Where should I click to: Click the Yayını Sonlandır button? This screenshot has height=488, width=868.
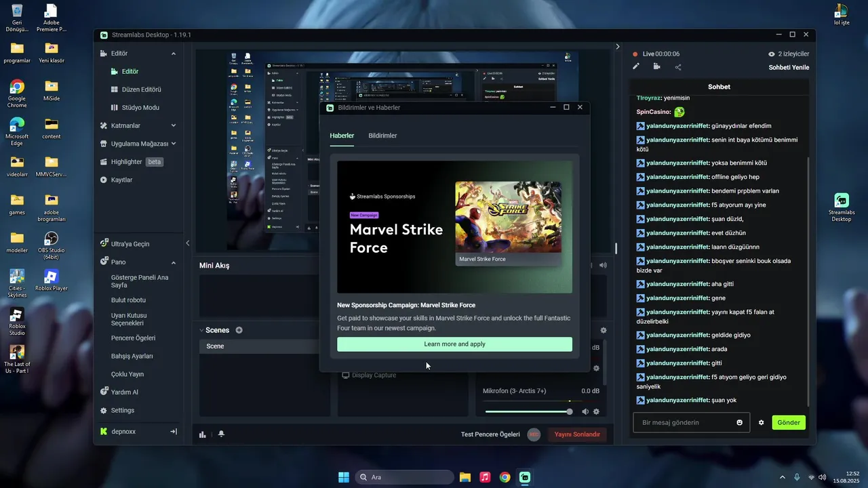click(x=577, y=434)
